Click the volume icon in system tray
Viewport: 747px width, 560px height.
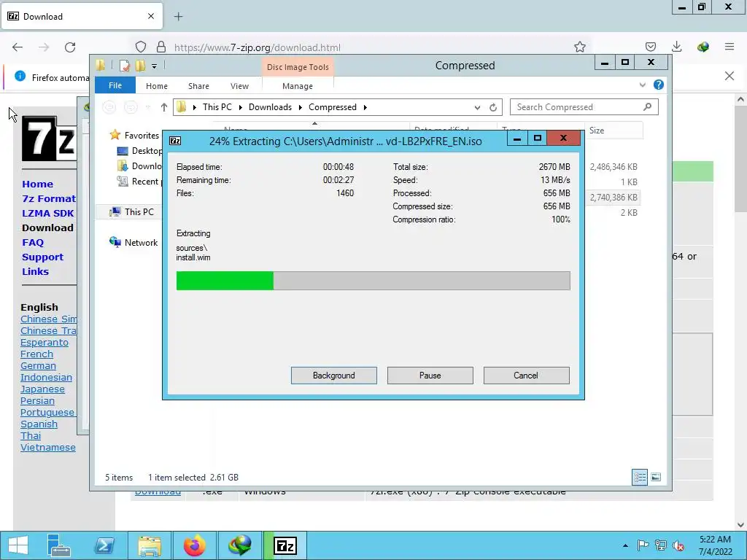coord(678,545)
